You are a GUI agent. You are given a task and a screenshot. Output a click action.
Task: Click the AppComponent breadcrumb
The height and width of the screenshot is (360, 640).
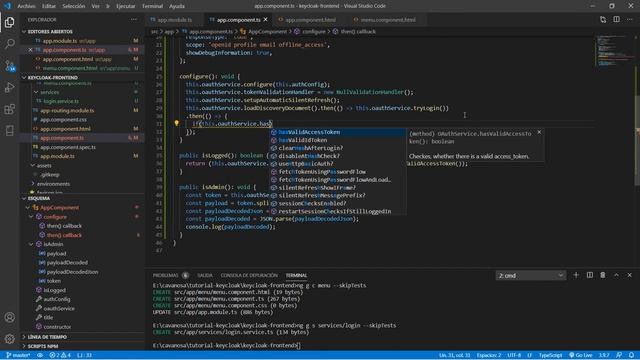click(267, 31)
